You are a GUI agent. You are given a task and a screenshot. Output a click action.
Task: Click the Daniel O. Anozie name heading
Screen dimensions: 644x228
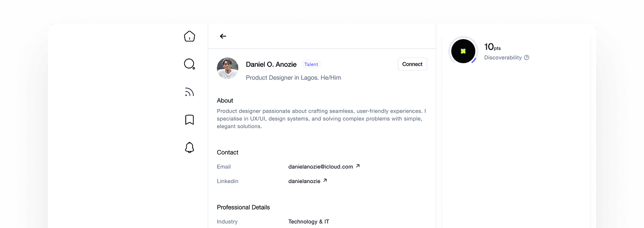point(271,64)
